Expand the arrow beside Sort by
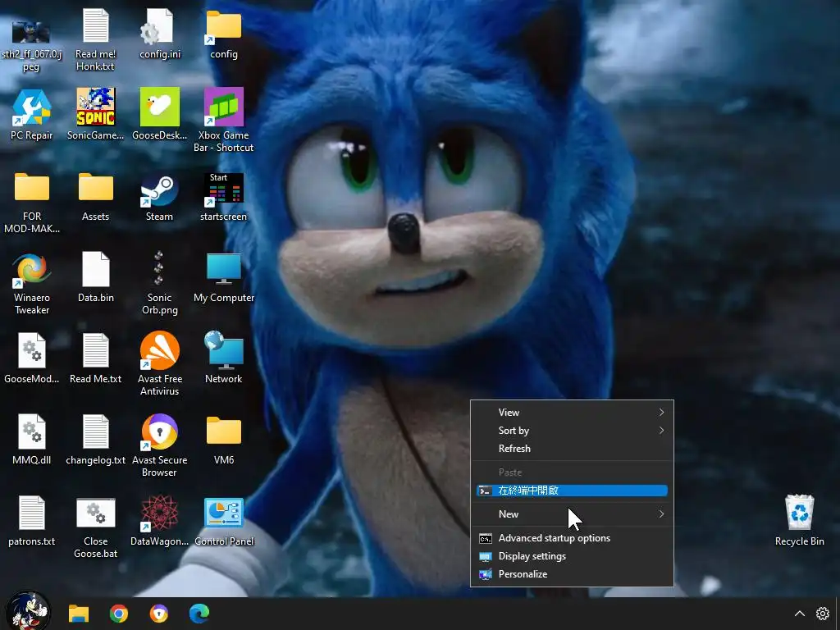The width and height of the screenshot is (840, 630). tap(662, 431)
